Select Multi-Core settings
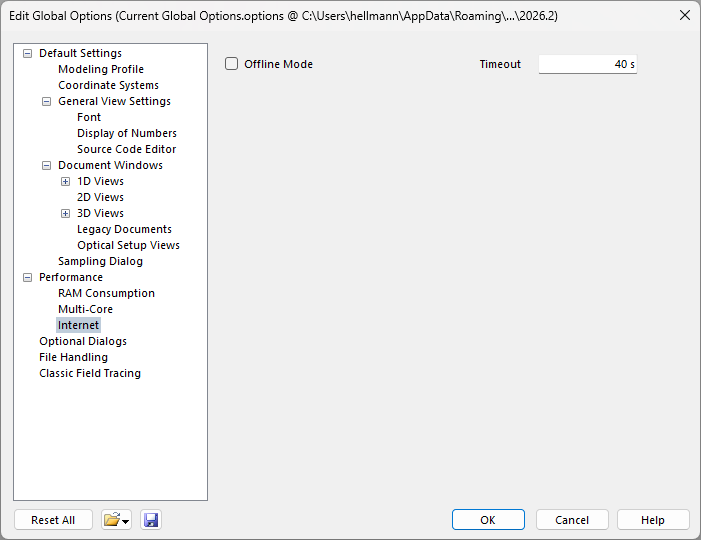This screenshot has height=540, width=701. [85, 309]
